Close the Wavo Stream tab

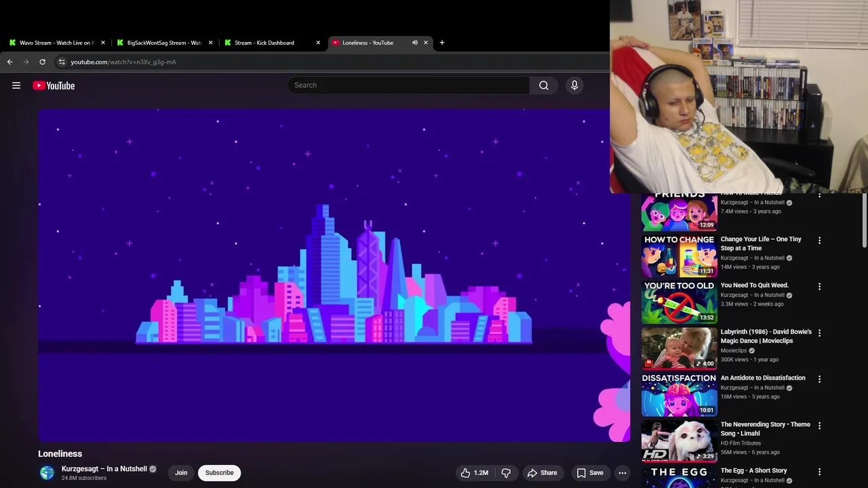103,43
